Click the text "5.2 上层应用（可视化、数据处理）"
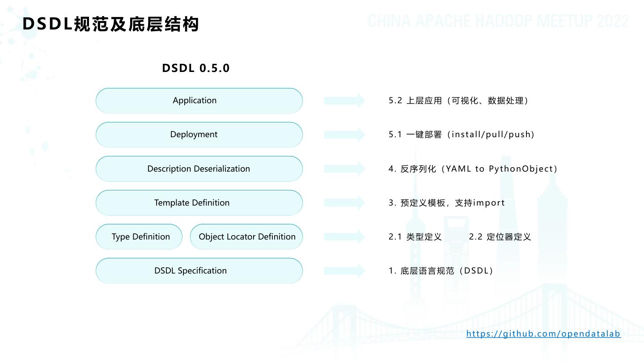The image size is (644, 362). coord(458,101)
